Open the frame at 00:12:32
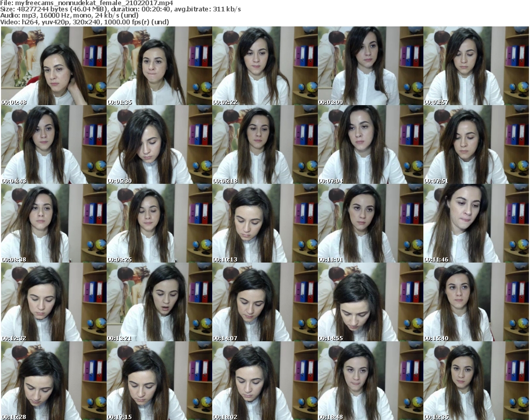This screenshot has width=530, height=420. 54,302
